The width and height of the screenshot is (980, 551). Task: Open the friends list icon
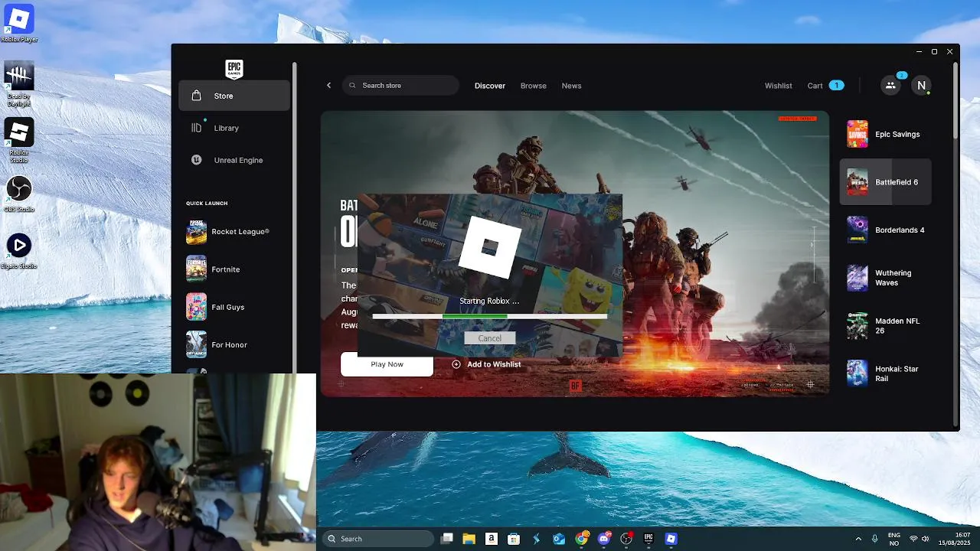click(x=890, y=86)
